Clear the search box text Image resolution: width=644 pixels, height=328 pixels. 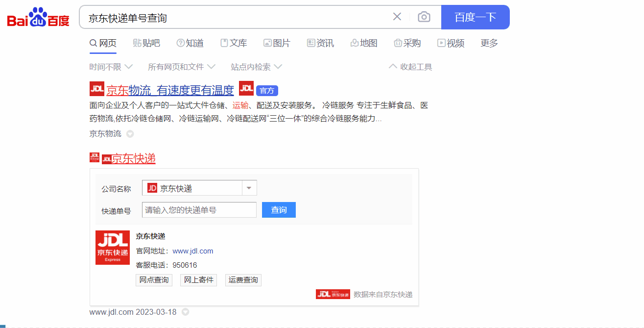pos(397,17)
